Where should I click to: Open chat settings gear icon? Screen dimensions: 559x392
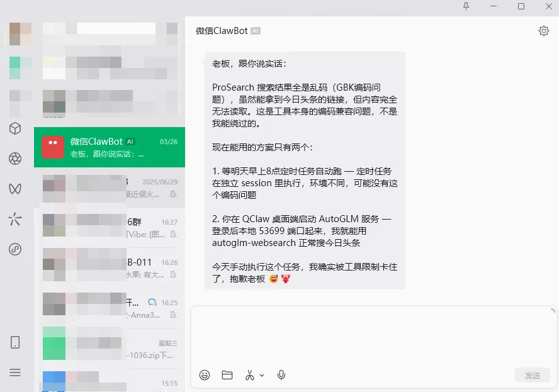point(544,31)
